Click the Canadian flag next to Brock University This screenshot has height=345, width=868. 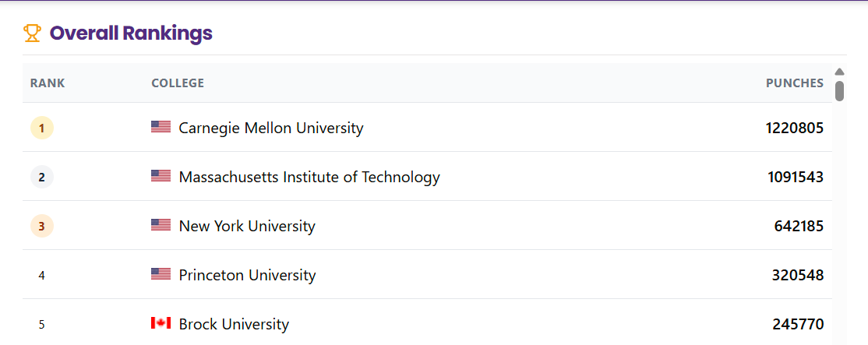tap(161, 323)
